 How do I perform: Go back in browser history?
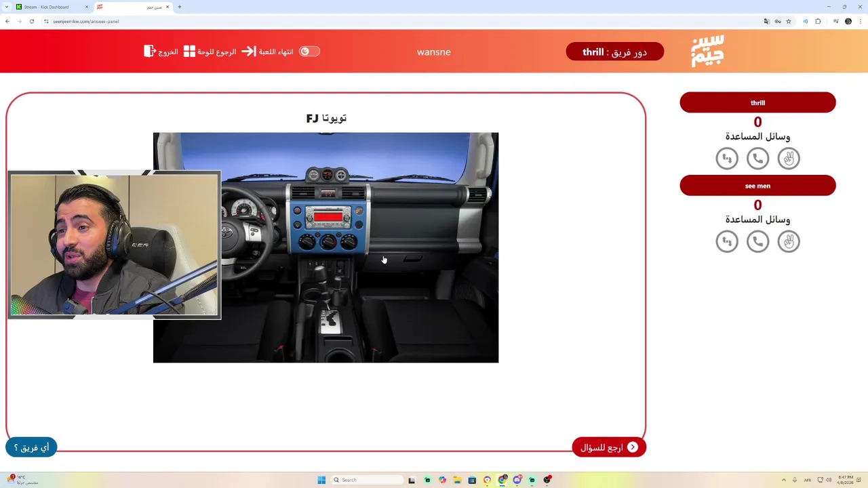click(x=7, y=21)
